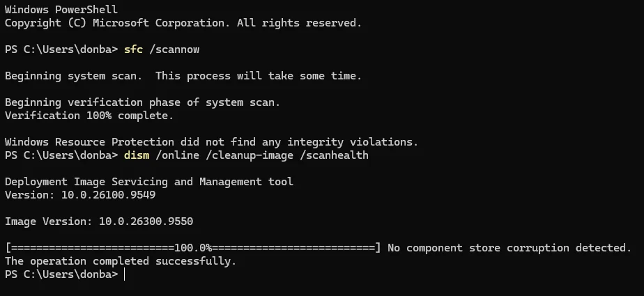Click the '/scannow' argument text
The width and height of the screenshot is (644, 296).
(174, 49)
